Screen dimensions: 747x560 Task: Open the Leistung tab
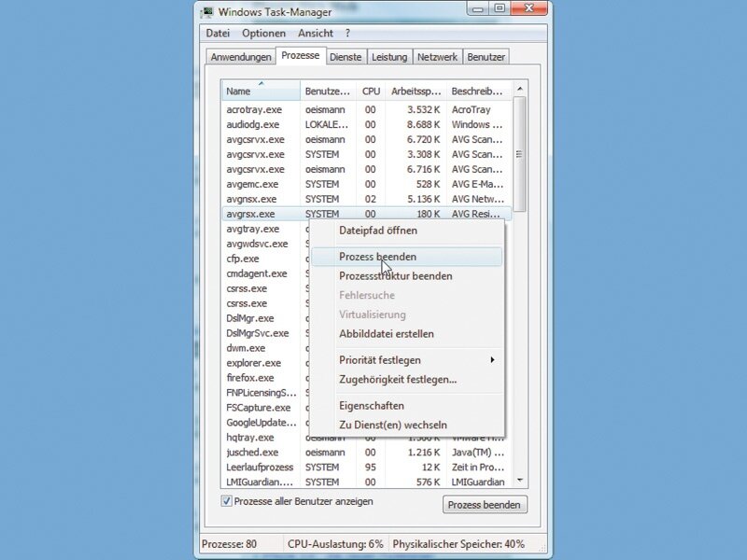coord(389,57)
